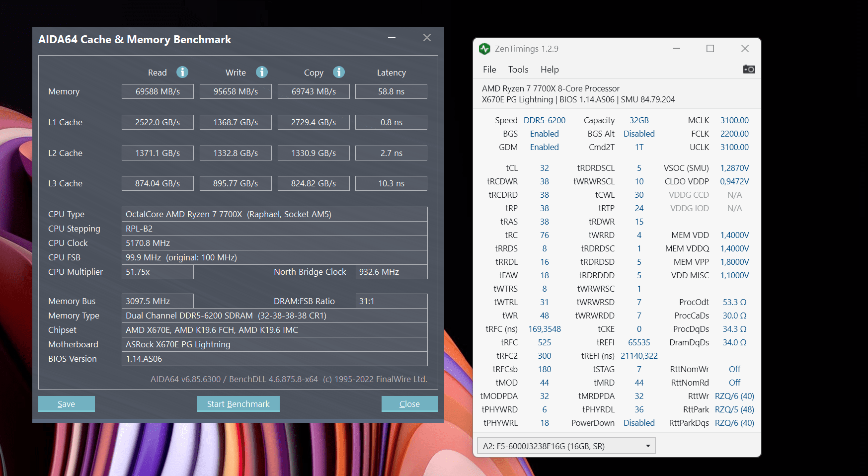Click the Save button in AIDA64
868x476 pixels.
coord(67,404)
